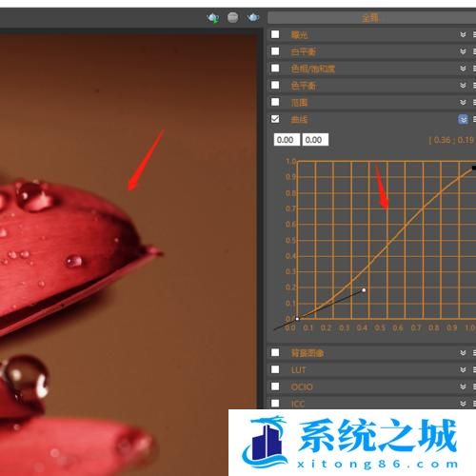This screenshot has height=476, width=476.
Task: Expand the 曝光 exposure rollout
Action: click(x=463, y=34)
